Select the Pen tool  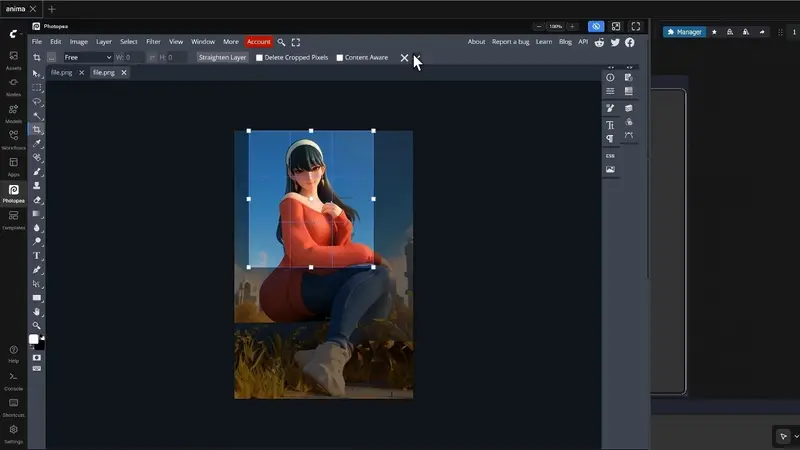[x=37, y=269]
